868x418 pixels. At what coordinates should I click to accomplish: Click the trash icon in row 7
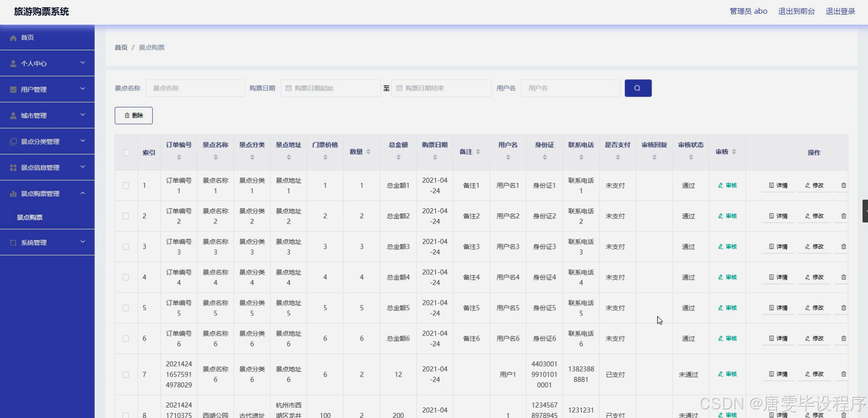tap(843, 374)
